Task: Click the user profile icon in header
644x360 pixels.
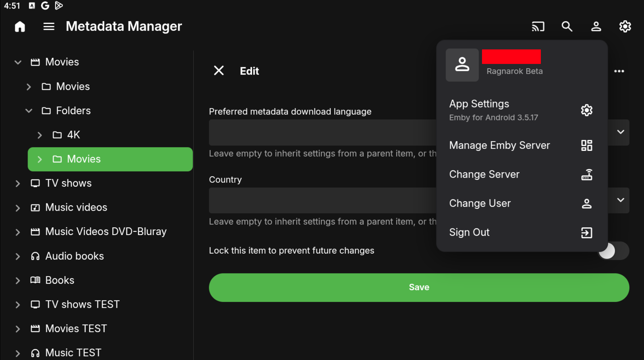Action: (596, 27)
